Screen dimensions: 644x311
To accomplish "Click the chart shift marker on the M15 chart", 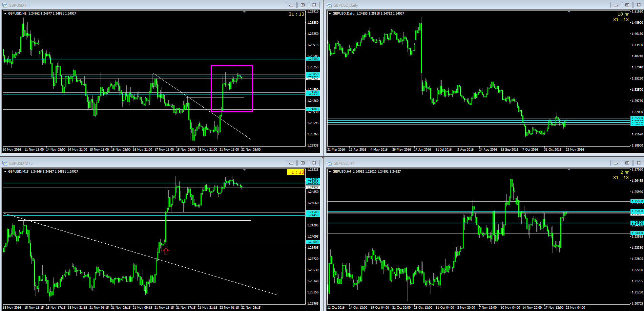I will tap(245, 170).
